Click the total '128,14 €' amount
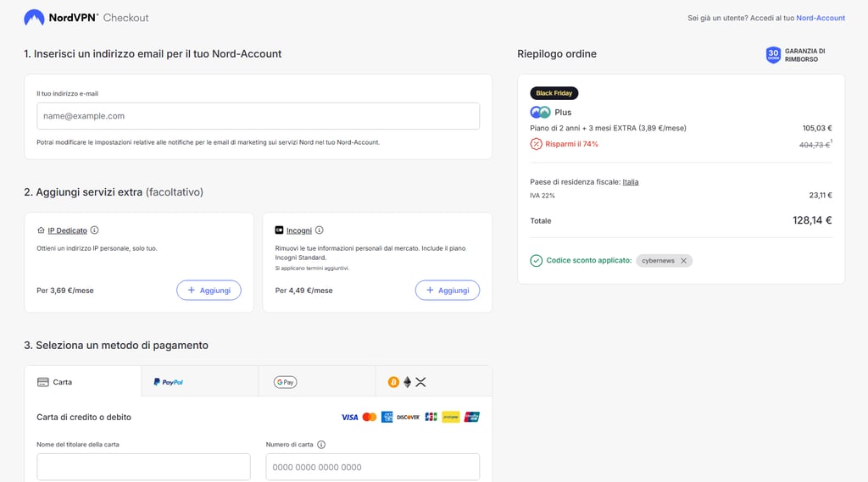868x482 pixels. coord(812,220)
